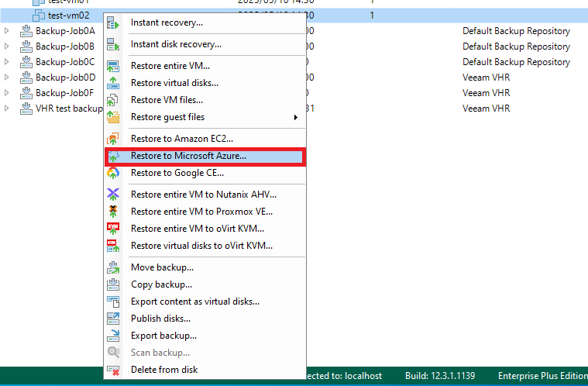Click the Delete from disk icon

pos(113,370)
